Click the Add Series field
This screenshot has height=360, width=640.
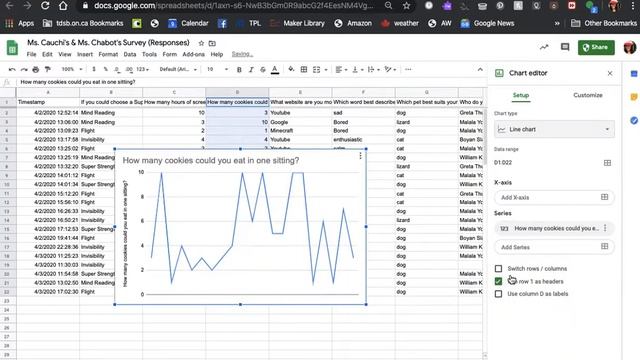tap(554, 247)
